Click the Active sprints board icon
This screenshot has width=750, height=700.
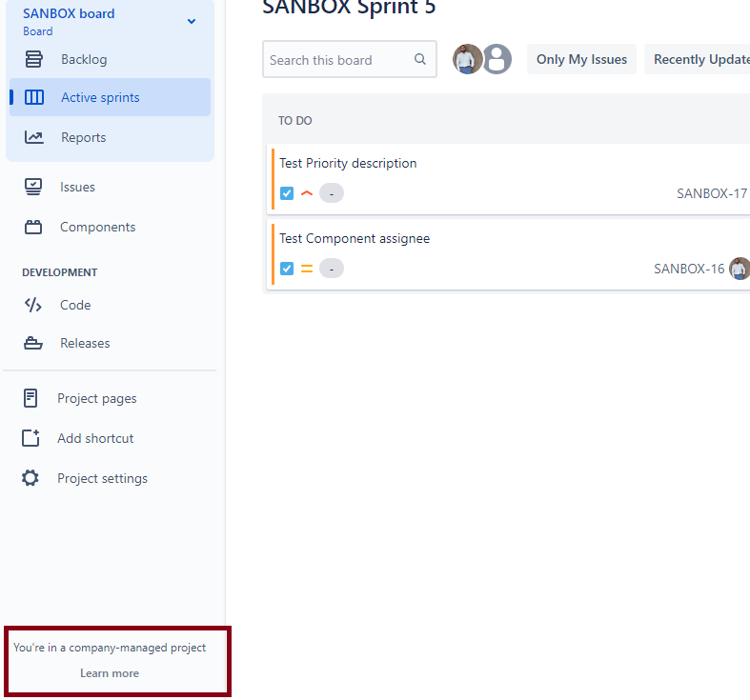point(34,97)
